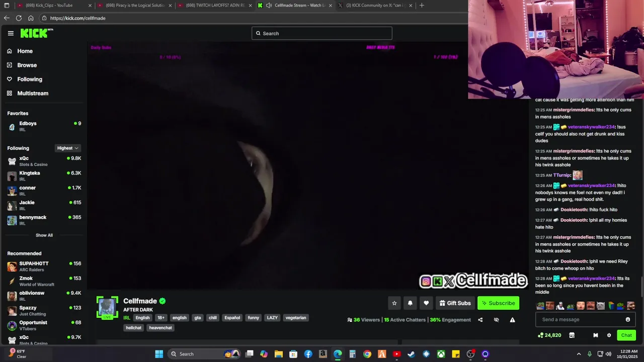Click the green Chat send button
Screen dimensions: 644x362
[626, 335]
